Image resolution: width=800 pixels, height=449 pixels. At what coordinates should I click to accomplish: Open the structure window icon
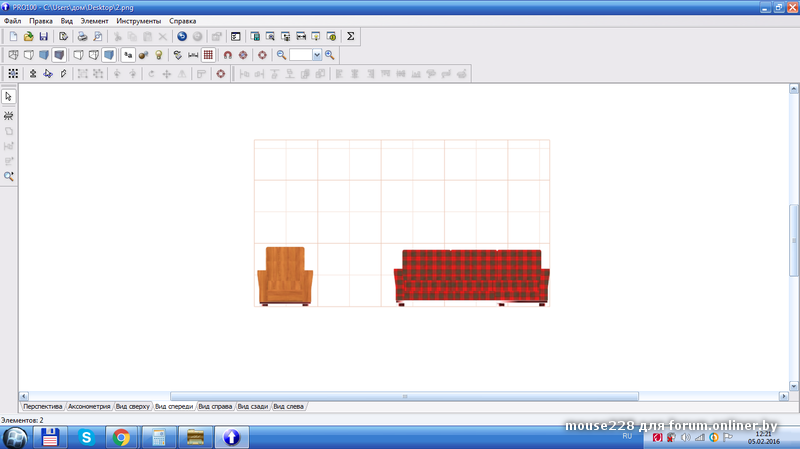(x=286, y=36)
